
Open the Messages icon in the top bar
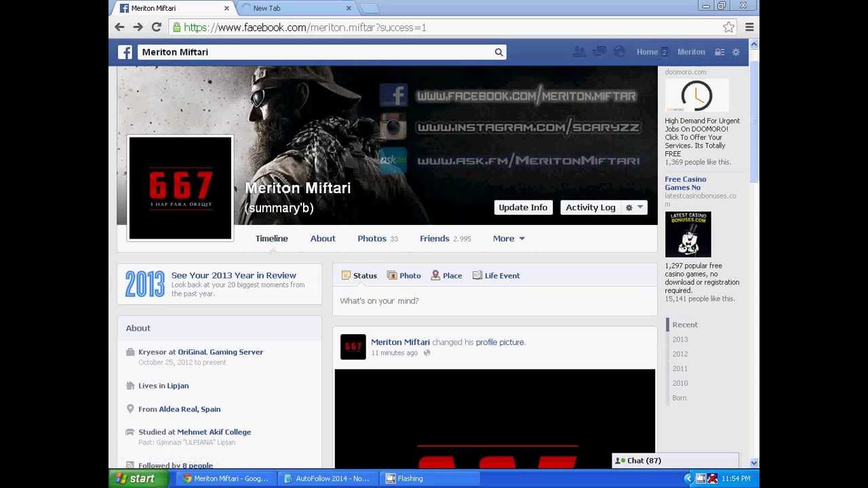click(599, 52)
